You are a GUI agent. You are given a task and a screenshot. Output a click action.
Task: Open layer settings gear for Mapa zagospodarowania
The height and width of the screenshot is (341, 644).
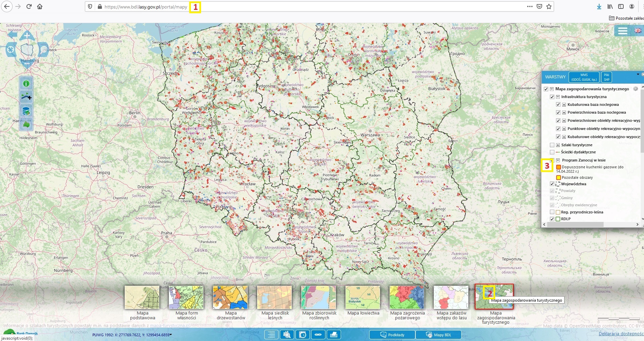point(636,89)
